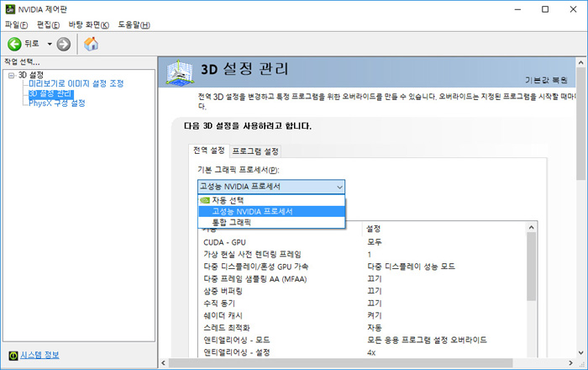Open the 편집 menu
The height and width of the screenshot is (370, 588).
point(48,24)
